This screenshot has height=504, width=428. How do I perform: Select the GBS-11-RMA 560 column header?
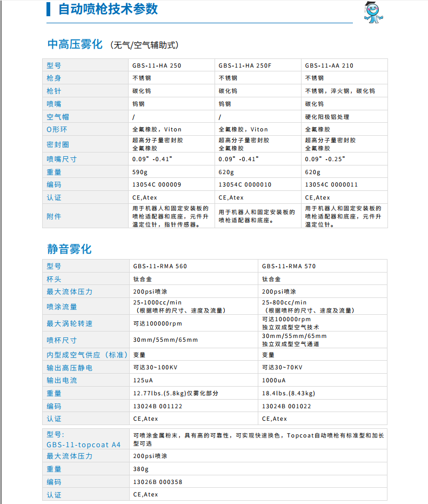tap(160, 266)
